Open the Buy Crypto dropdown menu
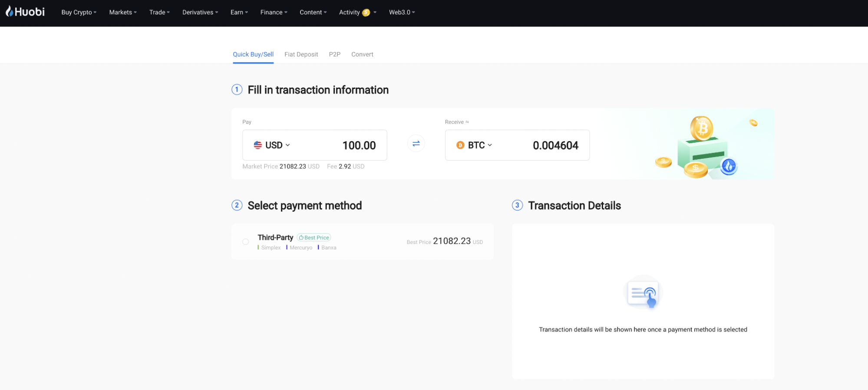Screen dimensions: 868x390 [x=79, y=13]
